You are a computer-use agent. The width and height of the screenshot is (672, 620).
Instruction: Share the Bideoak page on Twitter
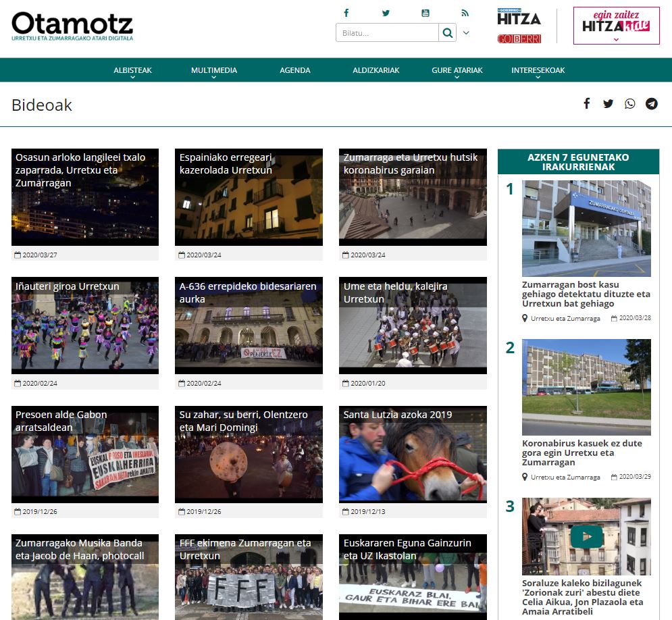(x=609, y=104)
